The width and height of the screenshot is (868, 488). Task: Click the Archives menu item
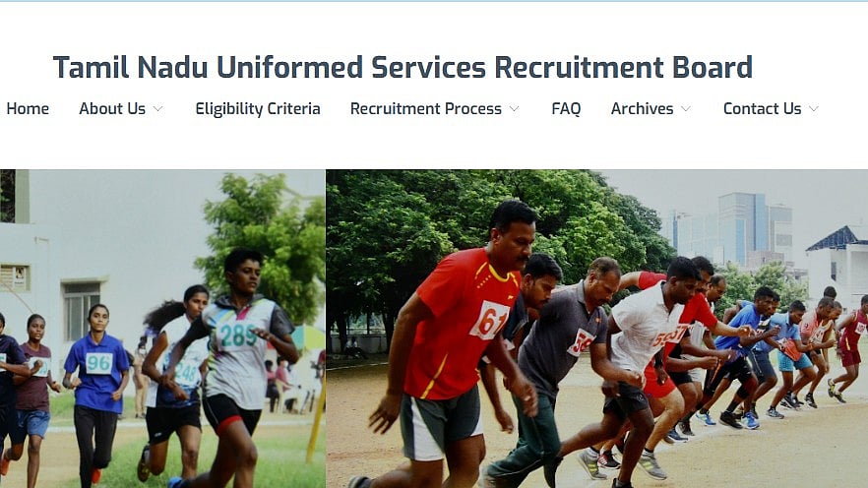coord(642,108)
